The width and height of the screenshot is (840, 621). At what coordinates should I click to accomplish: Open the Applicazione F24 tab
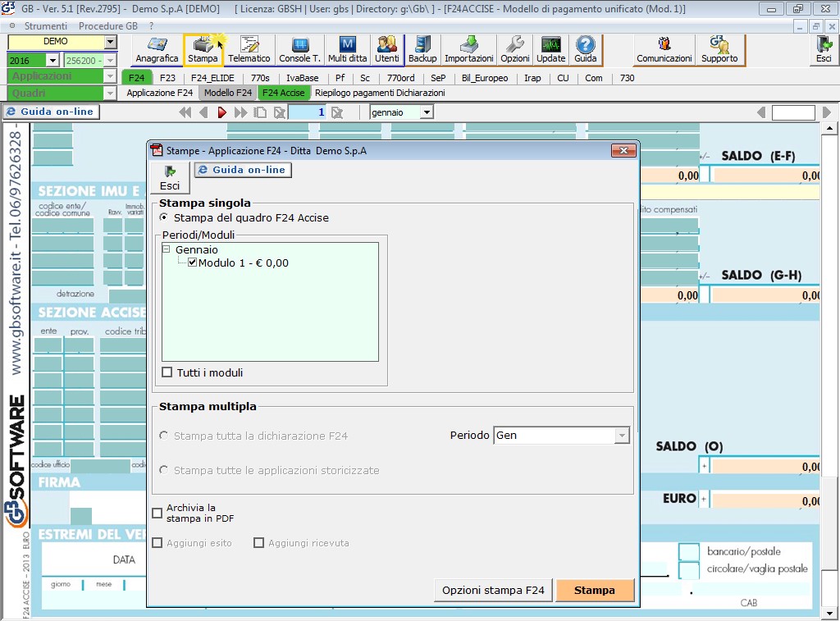tap(160, 93)
